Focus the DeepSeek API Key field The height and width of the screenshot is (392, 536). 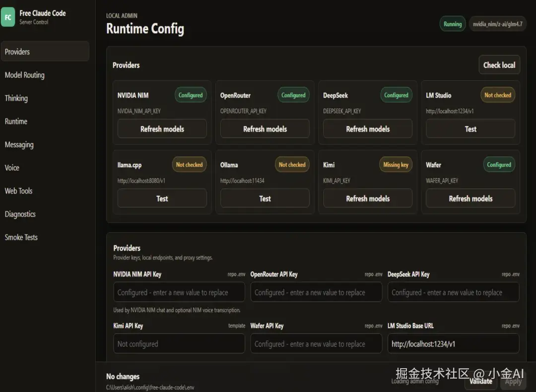[453, 292]
